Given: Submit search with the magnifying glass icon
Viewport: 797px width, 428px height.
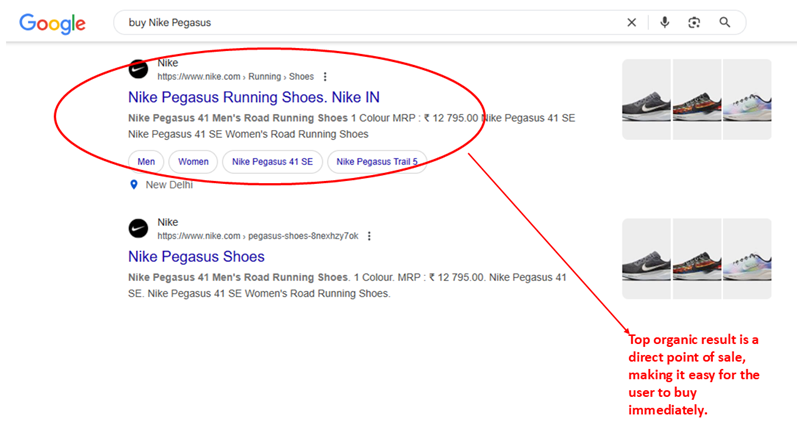Looking at the screenshot, I should [x=725, y=22].
